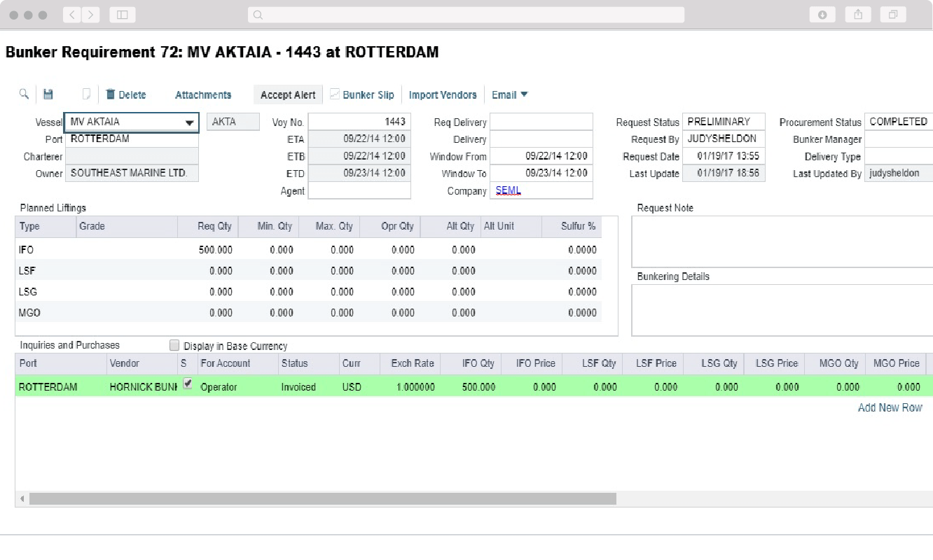Click the Operator For Account cell
The height and width of the screenshot is (560, 933).
pos(237,386)
